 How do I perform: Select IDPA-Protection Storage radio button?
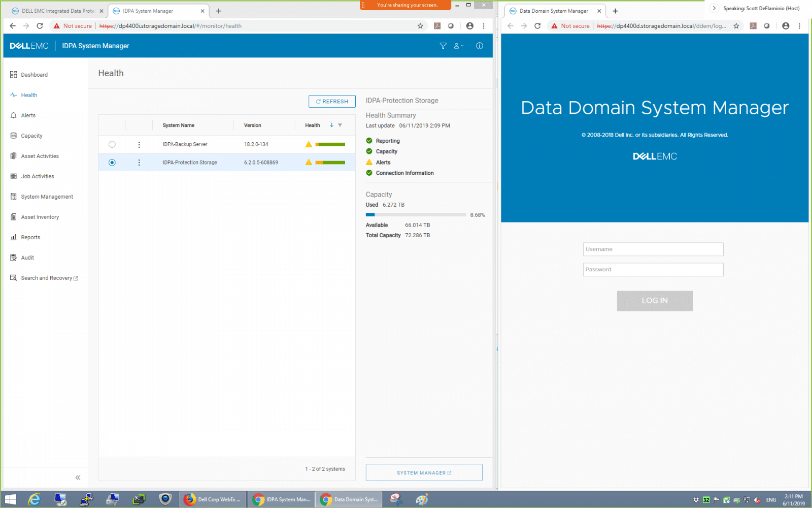point(112,163)
